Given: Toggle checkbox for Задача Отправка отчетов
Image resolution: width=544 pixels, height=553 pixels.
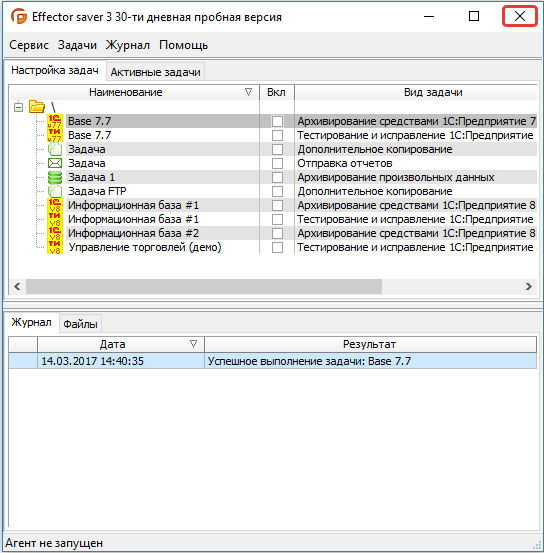Looking at the screenshot, I should point(277,163).
